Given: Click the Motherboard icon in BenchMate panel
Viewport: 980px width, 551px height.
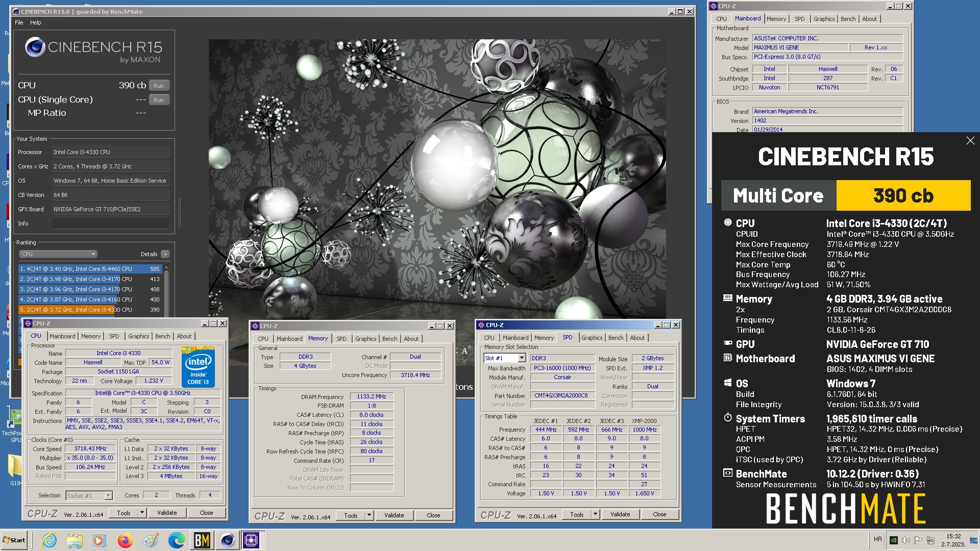Looking at the screenshot, I should (x=728, y=358).
